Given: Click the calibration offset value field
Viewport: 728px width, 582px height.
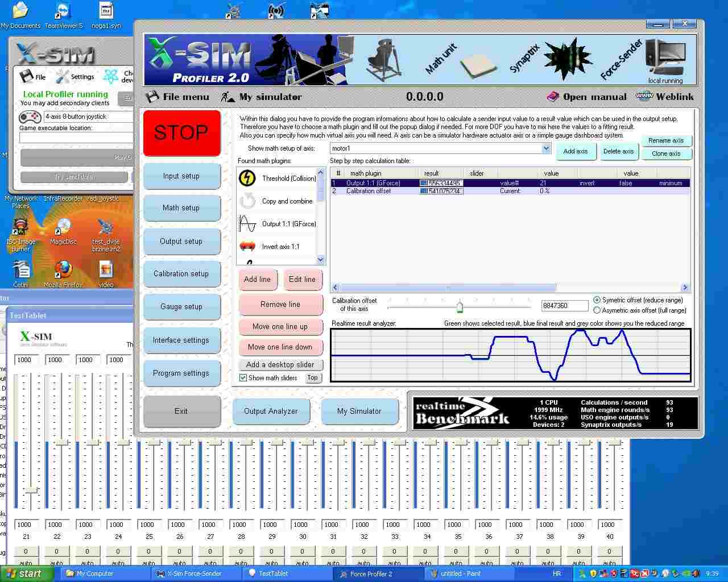Looking at the screenshot, I should click(565, 306).
